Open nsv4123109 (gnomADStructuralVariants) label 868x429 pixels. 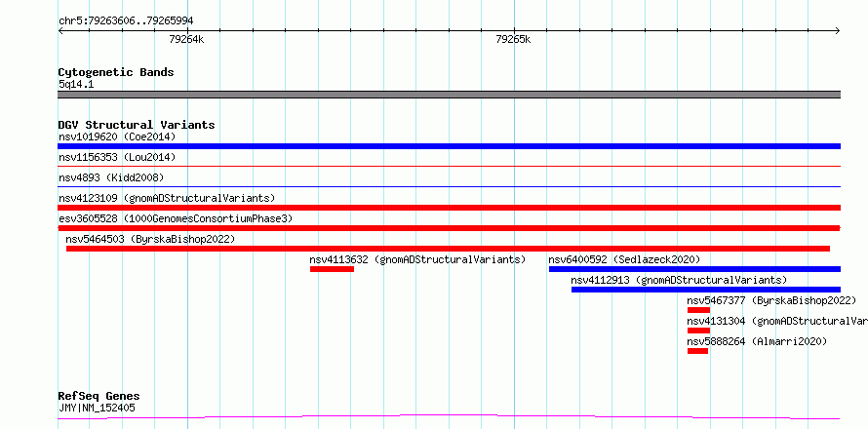(x=167, y=198)
